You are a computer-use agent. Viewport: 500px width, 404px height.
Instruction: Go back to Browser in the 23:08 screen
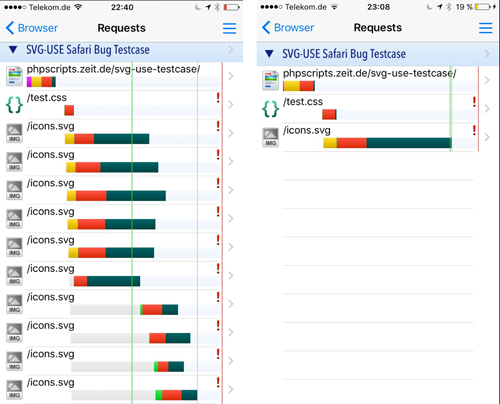288,28
